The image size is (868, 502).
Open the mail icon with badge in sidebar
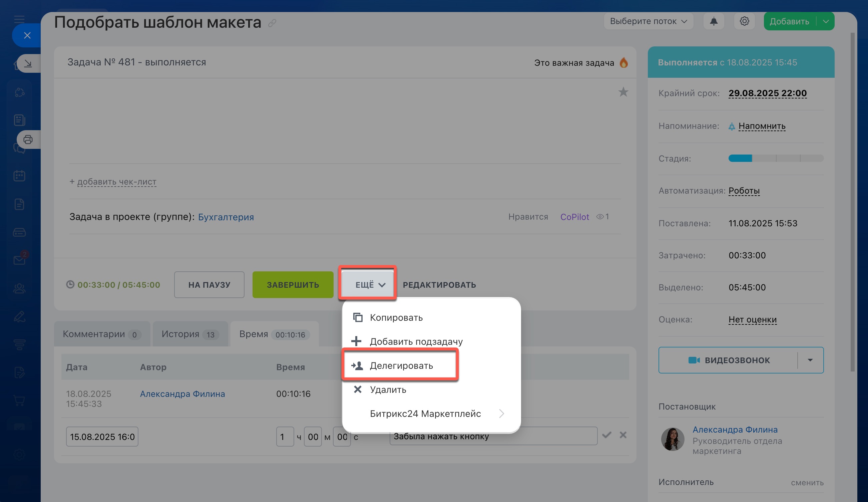pos(20,259)
